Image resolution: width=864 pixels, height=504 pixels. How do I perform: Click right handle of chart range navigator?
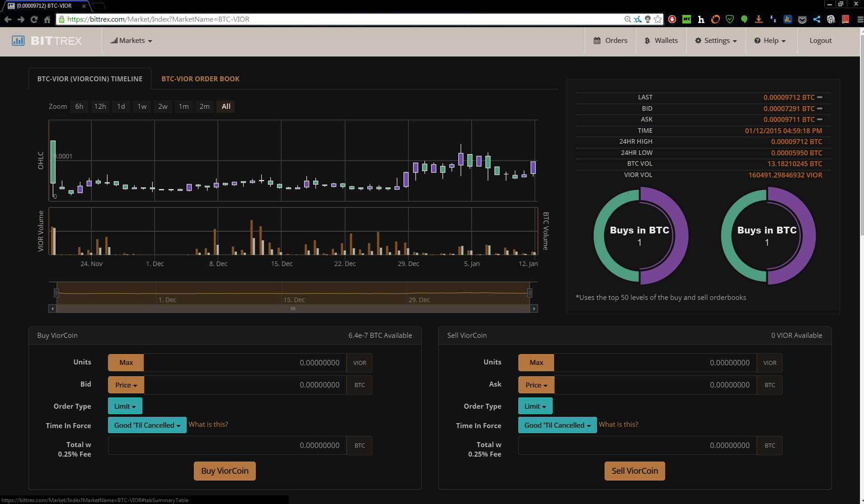coord(530,293)
